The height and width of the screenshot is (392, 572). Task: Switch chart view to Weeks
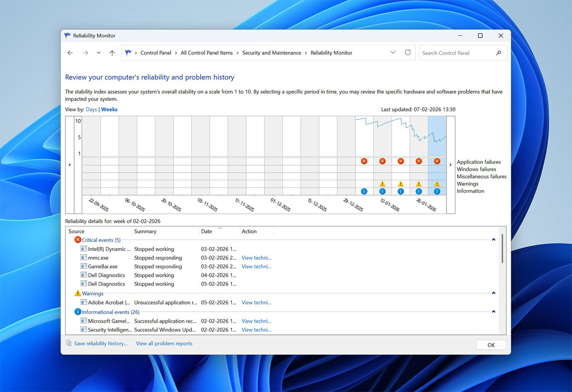[109, 109]
